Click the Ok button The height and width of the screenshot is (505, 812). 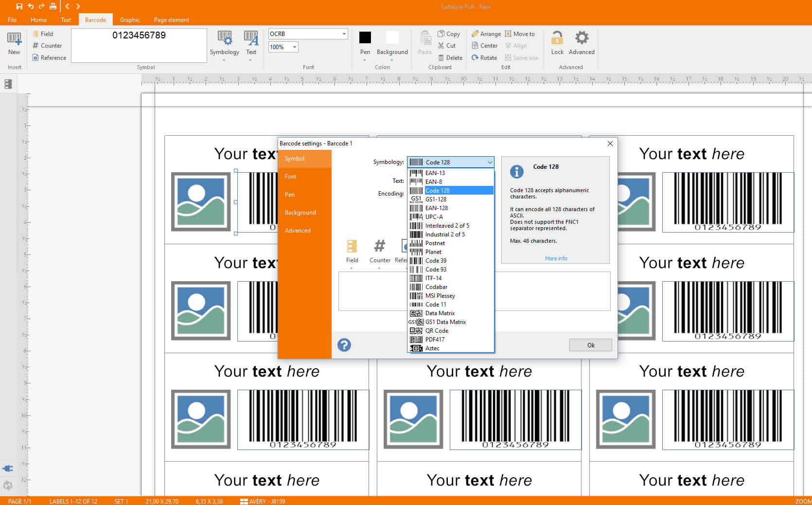591,345
